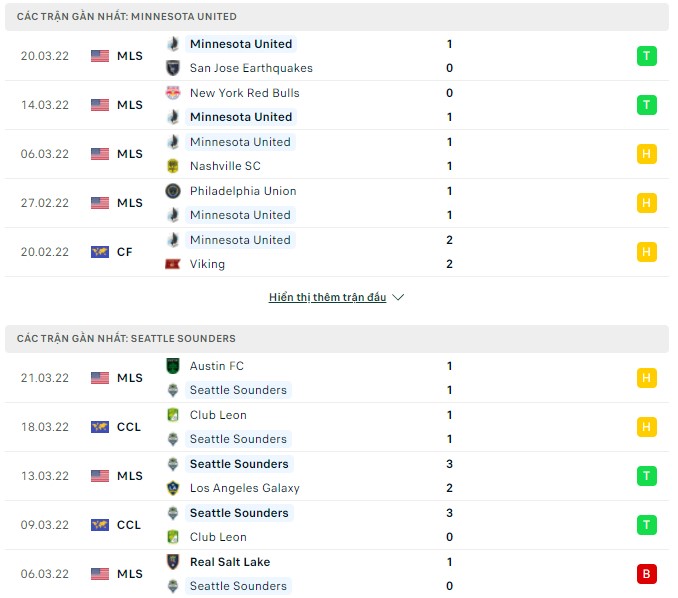
Task: Click the New York Red Bulls crest
Action: 172,93
